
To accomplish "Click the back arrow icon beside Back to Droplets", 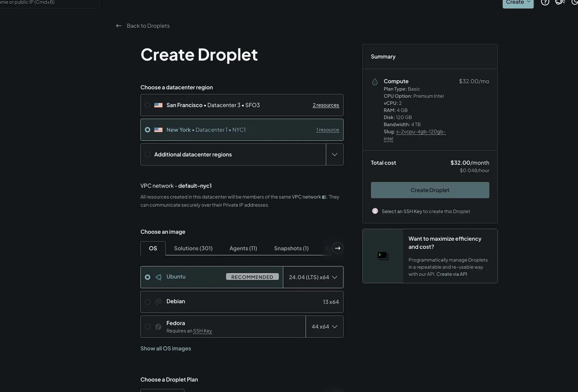I will (118, 26).
